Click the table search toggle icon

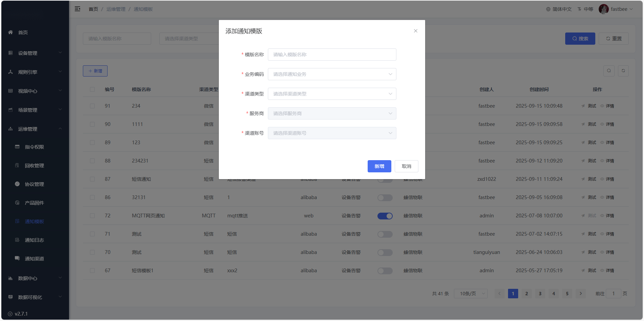[609, 71]
